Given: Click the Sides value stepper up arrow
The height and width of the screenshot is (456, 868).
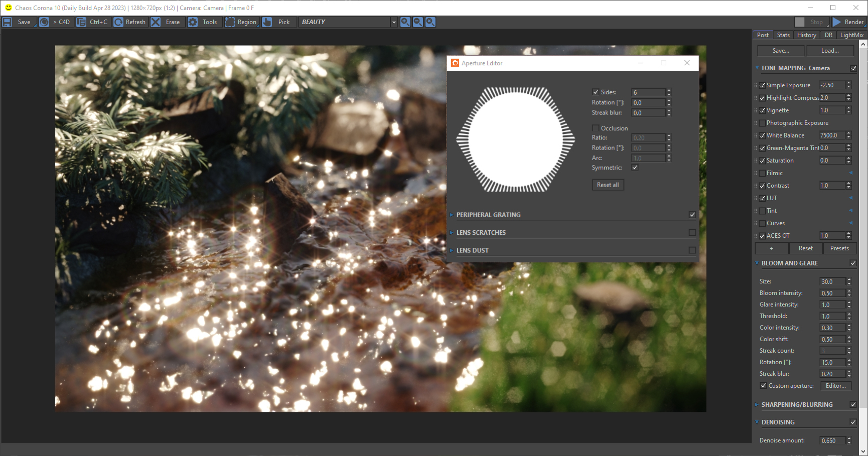Looking at the screenshot, I should point(669,90).
